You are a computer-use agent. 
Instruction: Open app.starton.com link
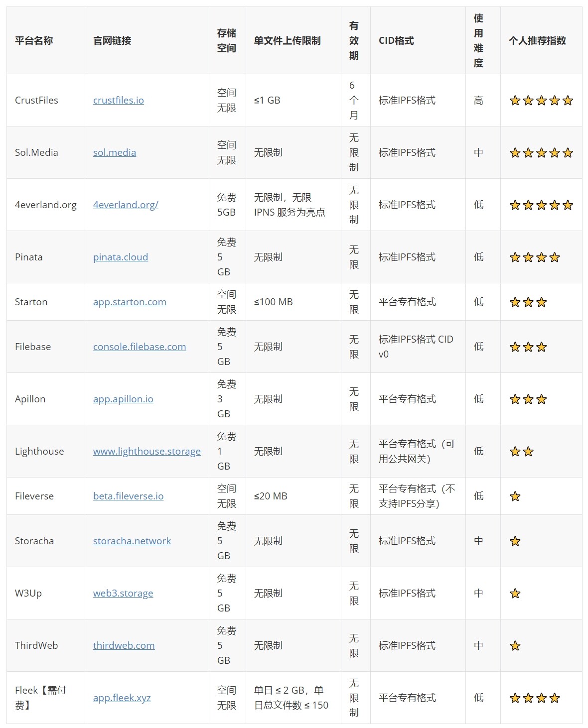(x=130, y=302)
